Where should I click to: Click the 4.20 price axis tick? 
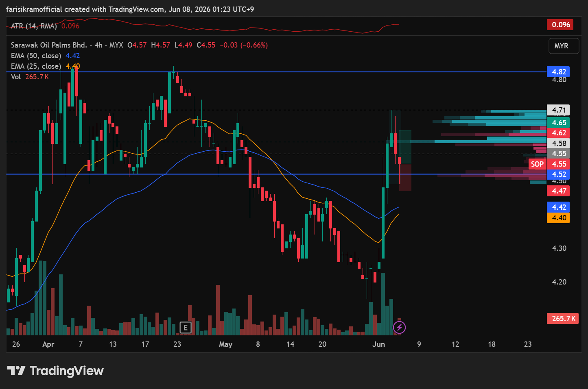tap(559, 282)
